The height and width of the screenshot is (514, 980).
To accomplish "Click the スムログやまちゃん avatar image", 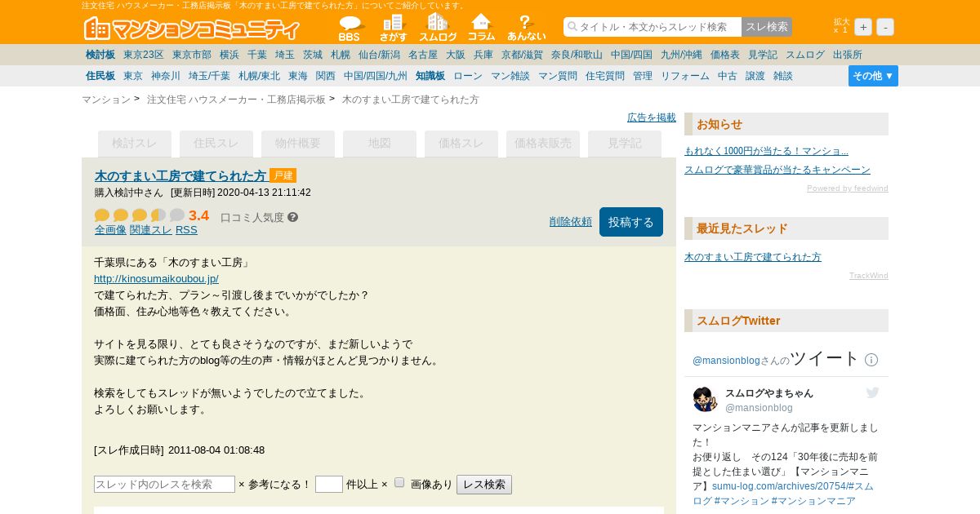I will tap(705, 400).
